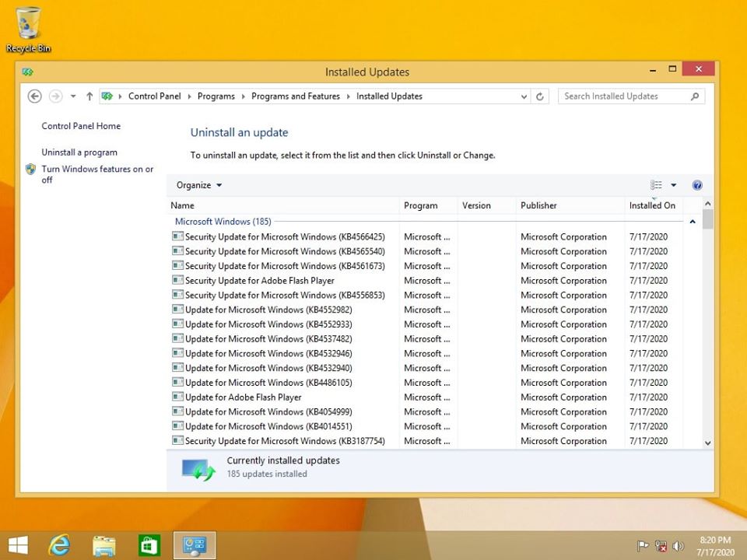Click icon beside Security Update for Adobe Flash Player
Viewport: 747px width, 560px height.
(x=177, y=280)
